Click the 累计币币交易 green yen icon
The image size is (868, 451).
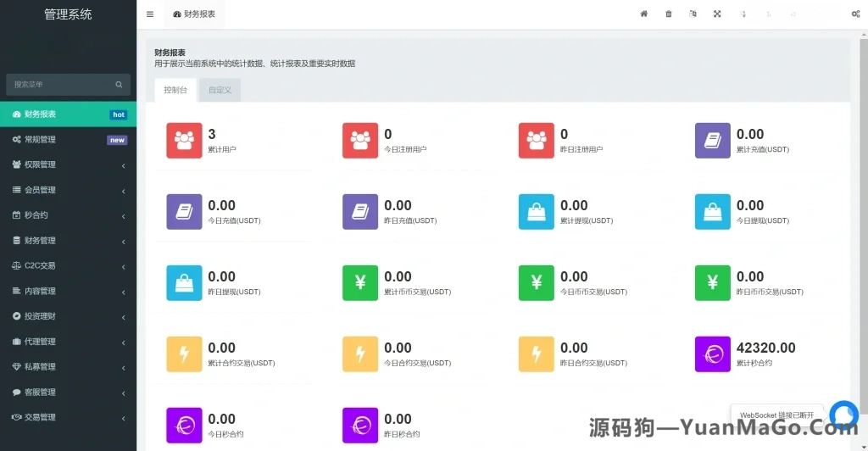tap(360, 283)
